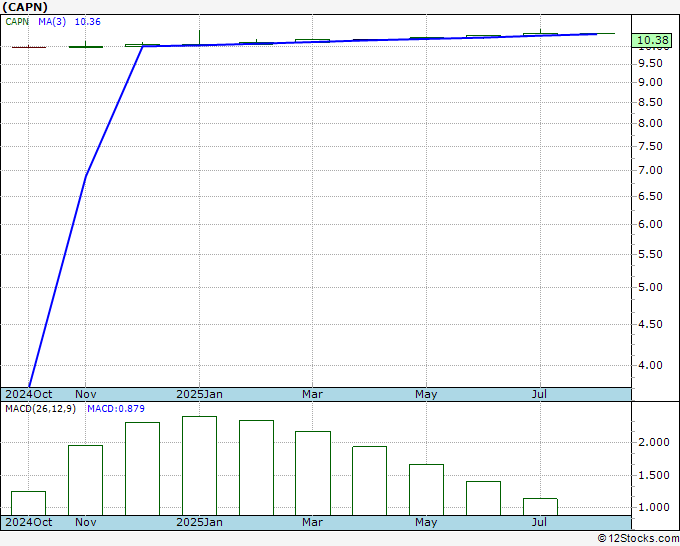Viewport: 680px width, 546px height.
Task: Click Nov on the MACD axis
Action: pos(85,522)
